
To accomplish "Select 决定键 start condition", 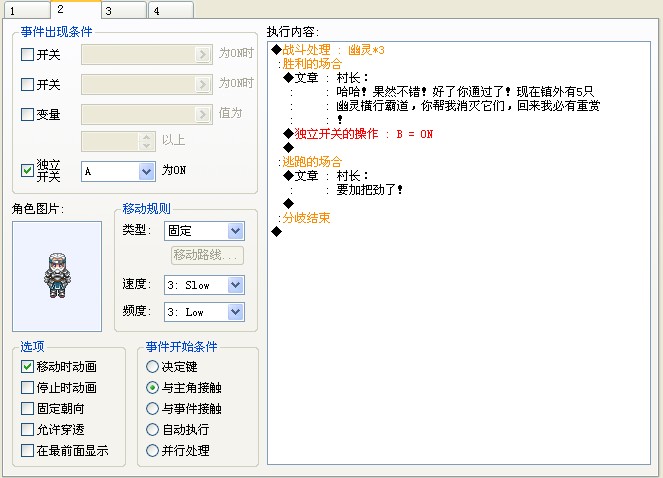I will click(152, 366).
